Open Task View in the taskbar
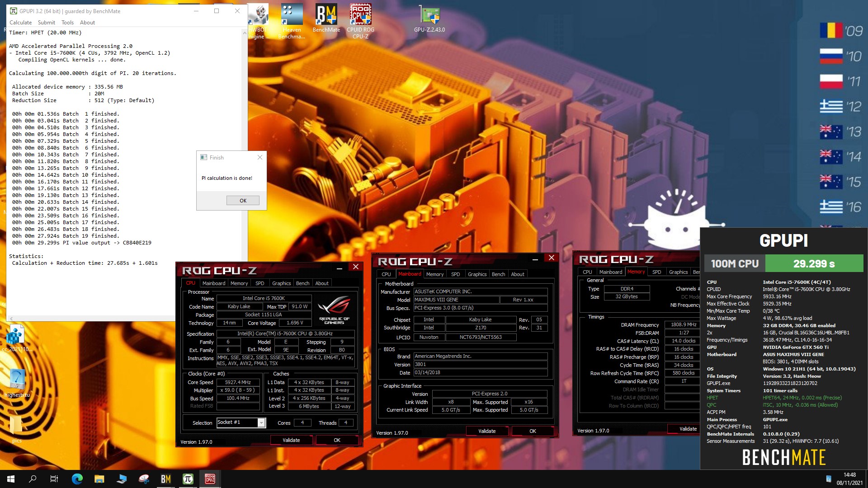 click(x=54, y=479)
